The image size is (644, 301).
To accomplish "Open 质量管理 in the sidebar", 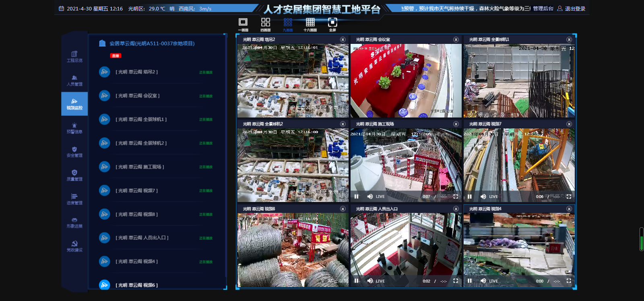I will point(74,175).
